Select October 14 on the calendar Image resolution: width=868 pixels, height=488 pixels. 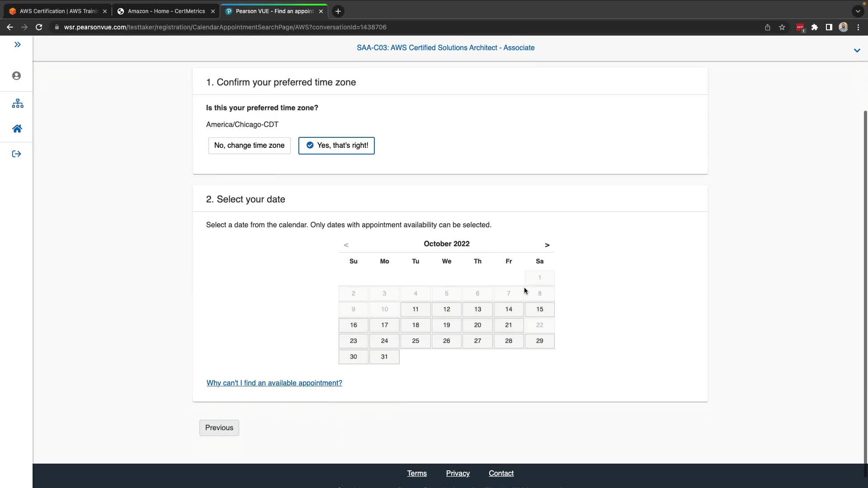(509, 309)
